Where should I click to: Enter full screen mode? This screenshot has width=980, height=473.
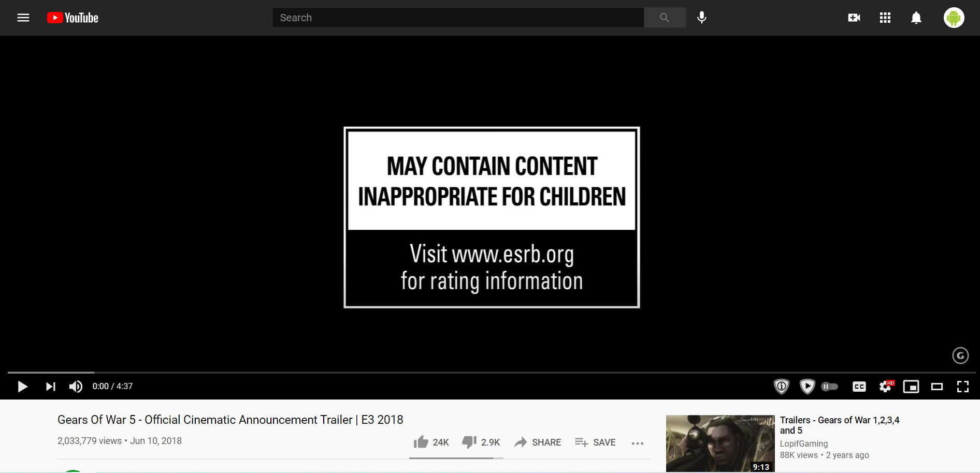pyautogui.click(x=963, y=387)
